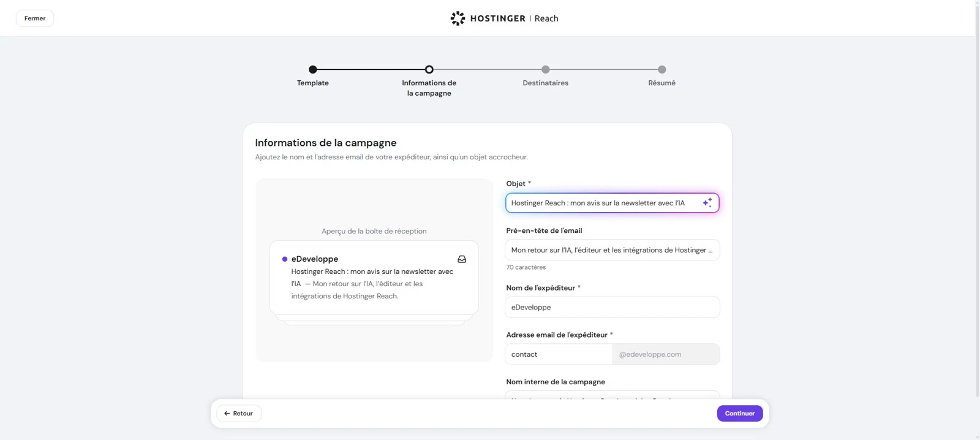Jump to the Résumé step
This screenshot has height=440, width=980.
[x=662, y=70]
